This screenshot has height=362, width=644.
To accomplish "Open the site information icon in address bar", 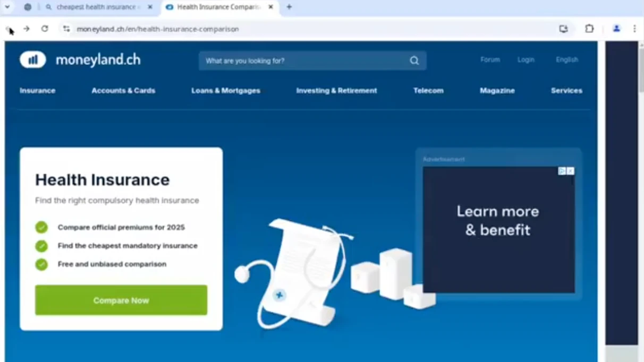I will click(x=66, y=29).
